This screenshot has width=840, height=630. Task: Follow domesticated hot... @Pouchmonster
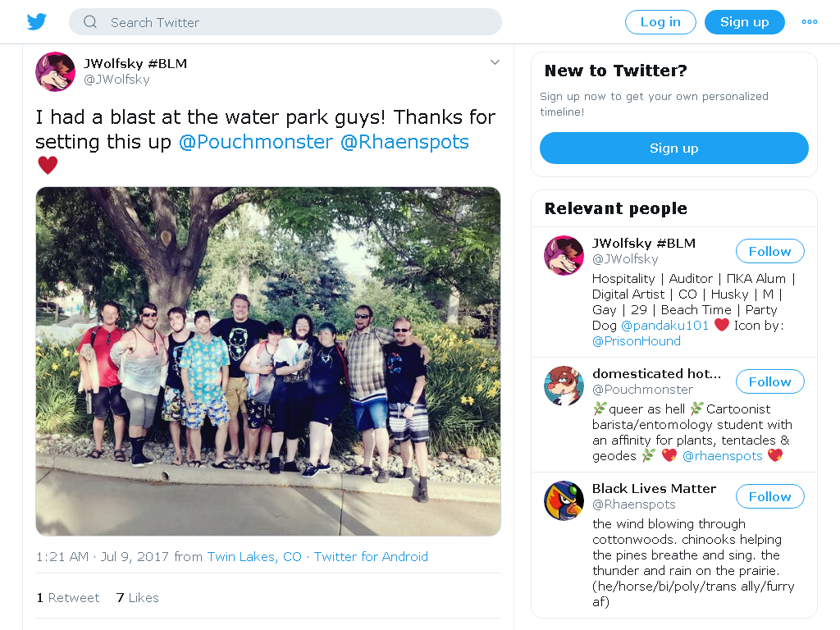[769, 382]
